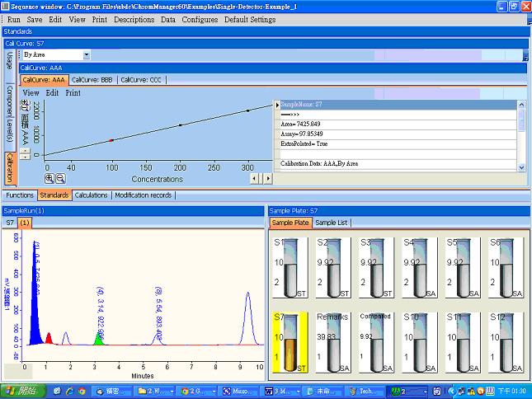Select the (1) sample run tab

point(25,223)
